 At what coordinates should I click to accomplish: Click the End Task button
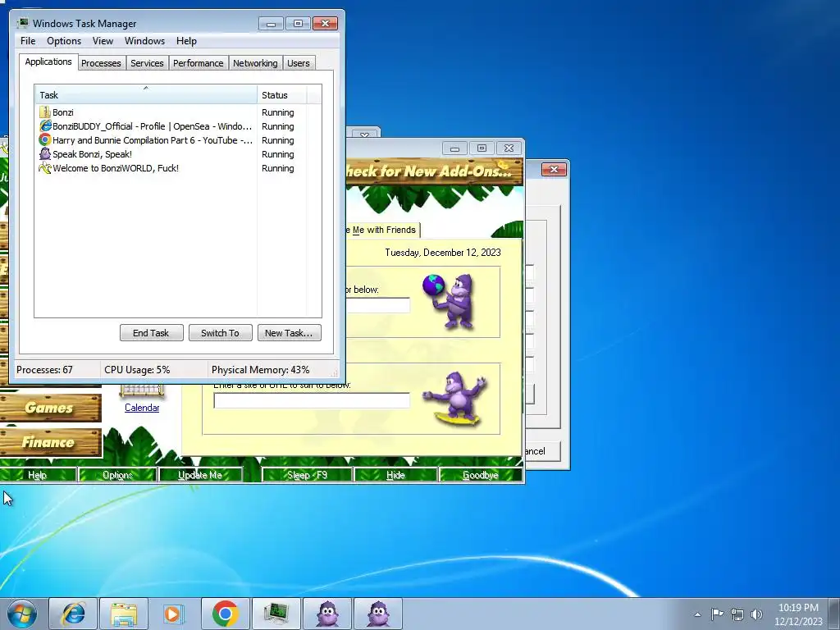(x=151, y=333)
